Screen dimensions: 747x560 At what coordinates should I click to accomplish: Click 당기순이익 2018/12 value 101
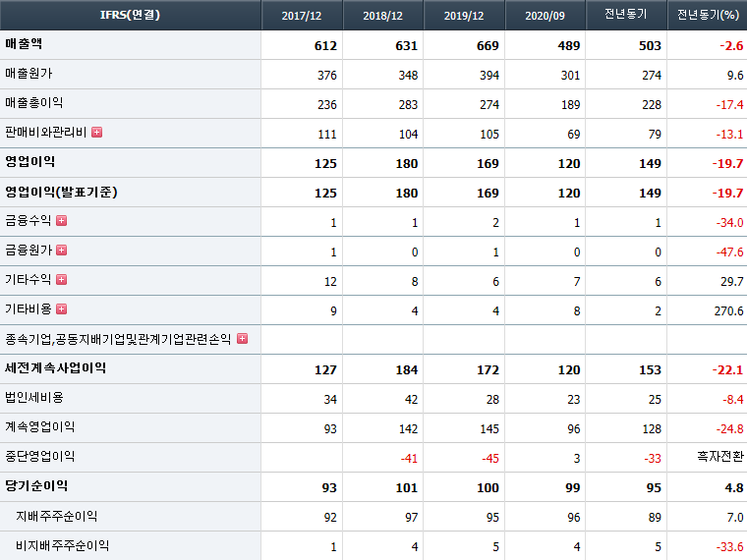click(x=406, y=488)
